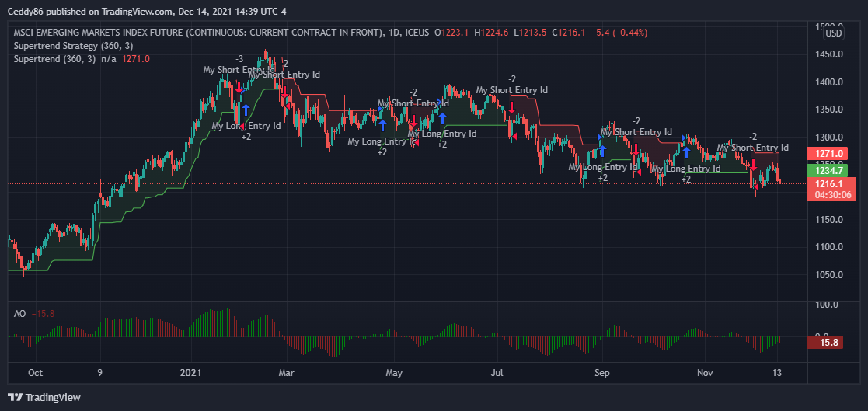Screen dimensions: 868x411
Task: Click the Nov label on time axis
Action: click(706, 373)
